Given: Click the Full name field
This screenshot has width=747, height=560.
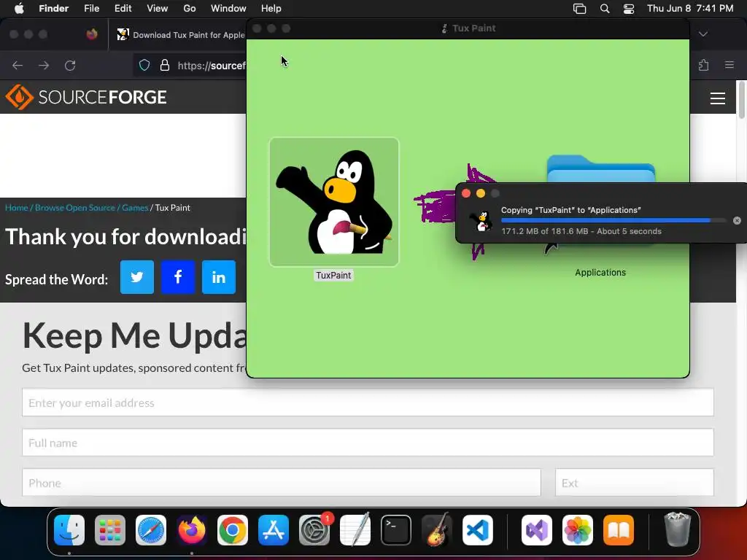Looking at the screenshot, I should coord(368,443).
